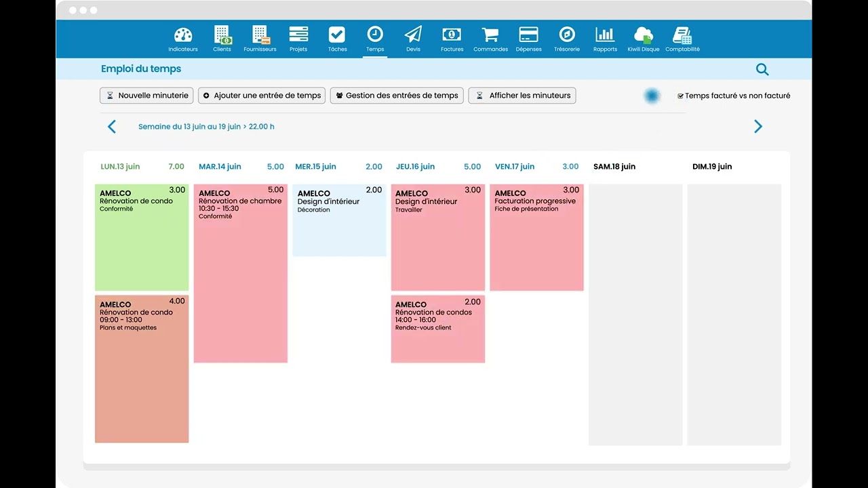This screenshot has width=868, height=488.
Task: Click Ajouter une entrée de temps button
Action: point(262,96)
